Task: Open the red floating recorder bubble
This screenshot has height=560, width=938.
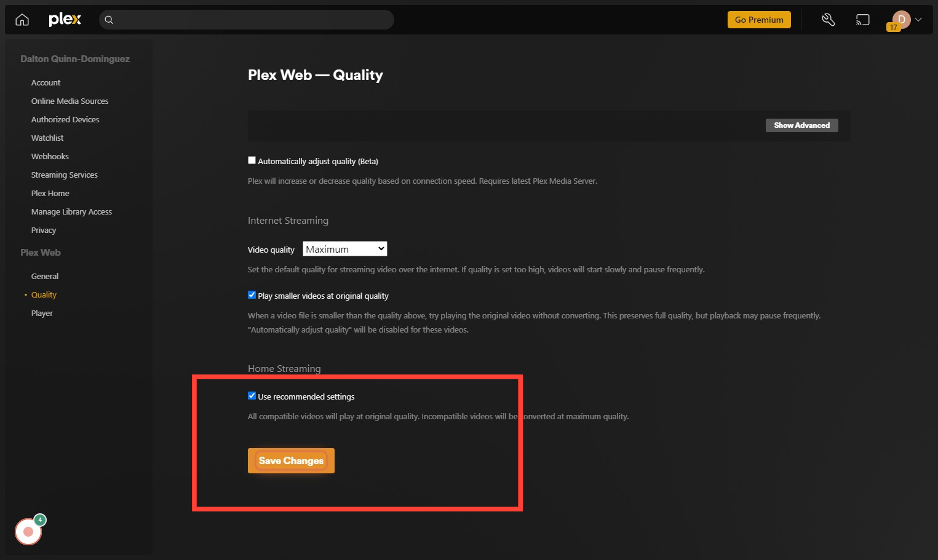Action: point(28,532)
